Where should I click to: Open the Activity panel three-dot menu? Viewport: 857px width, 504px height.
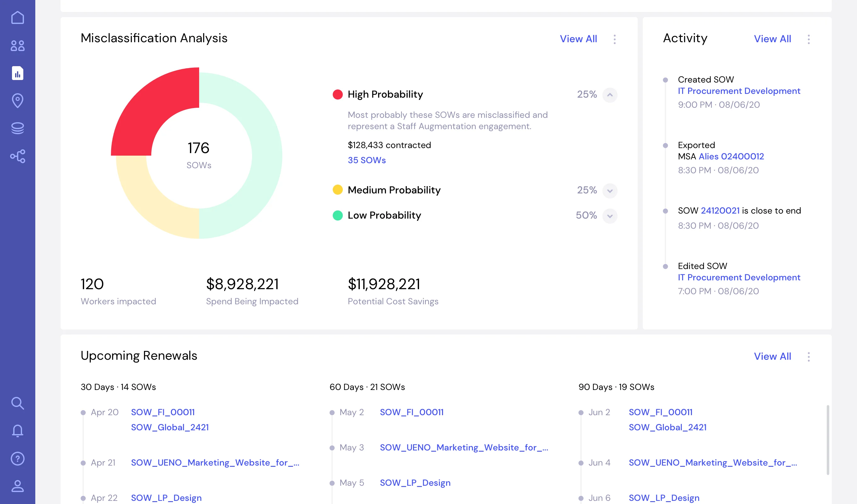[809, 39]
